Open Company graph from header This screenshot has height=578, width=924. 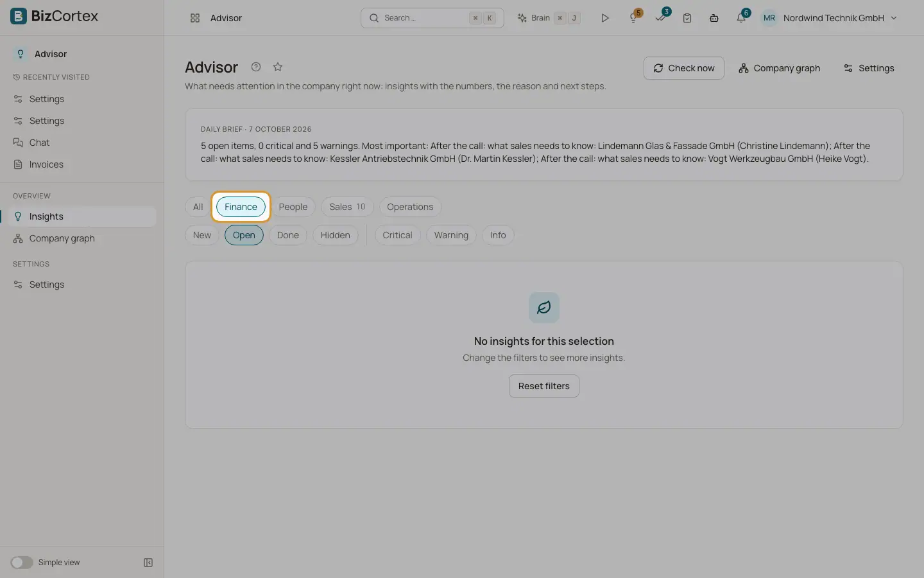coord(779,68)
